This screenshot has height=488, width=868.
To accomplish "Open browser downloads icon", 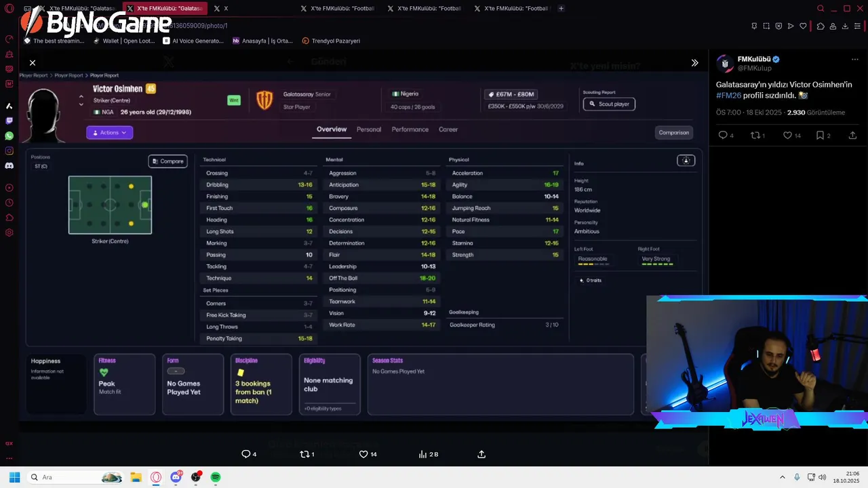I will [845, 26].
